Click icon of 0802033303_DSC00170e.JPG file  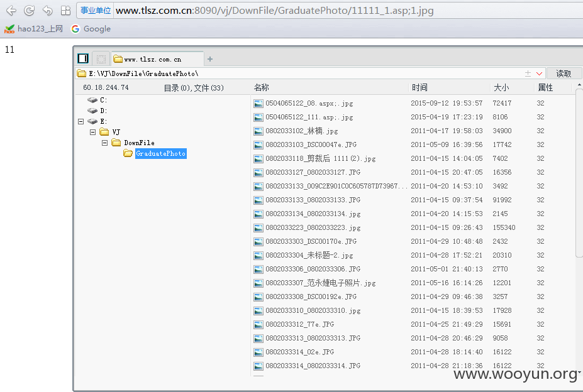tap(258, 242)
